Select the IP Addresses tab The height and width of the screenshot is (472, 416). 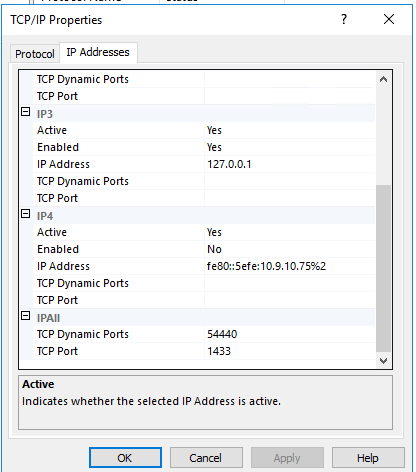click(x=98, y=52)
